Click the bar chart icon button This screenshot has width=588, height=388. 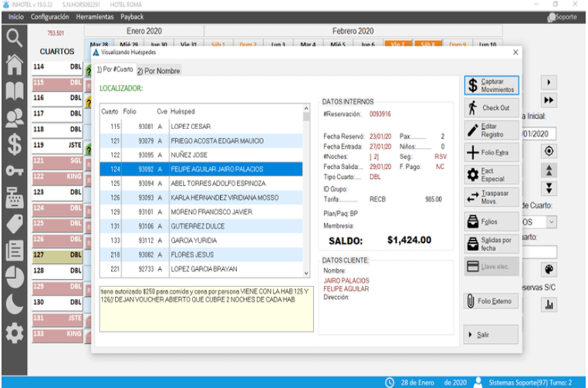[x=549, y=305]
